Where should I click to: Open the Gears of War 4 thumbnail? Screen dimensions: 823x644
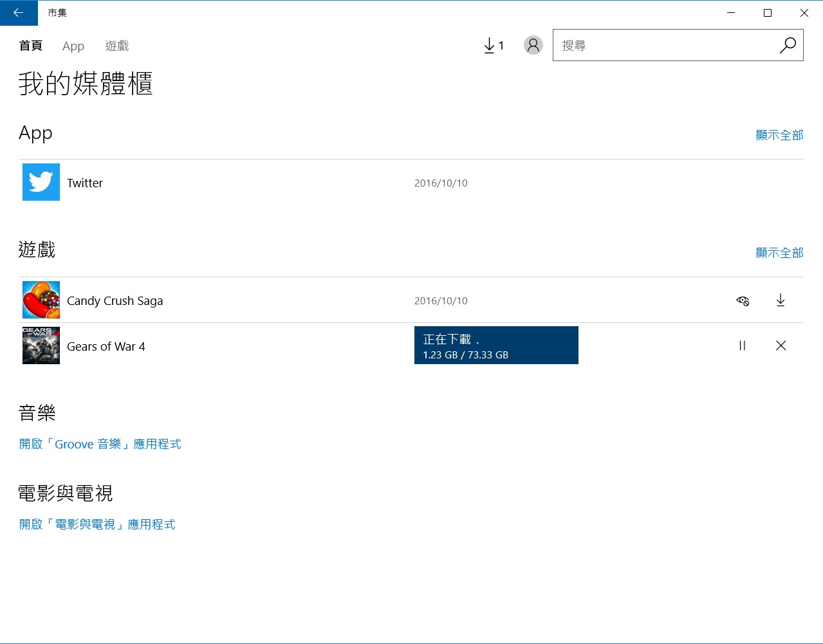pyautogui.click(x=41, y=345)
